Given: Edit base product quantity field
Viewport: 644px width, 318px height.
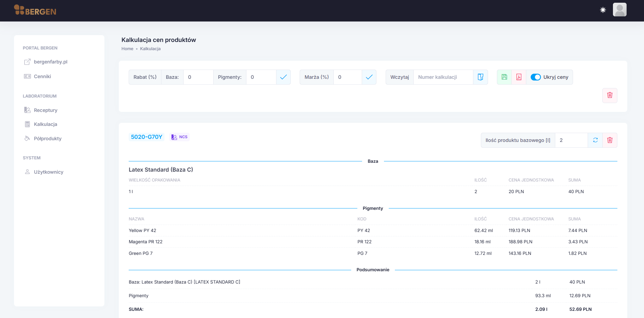Looking at the screenshot, I should pos(571,140).
